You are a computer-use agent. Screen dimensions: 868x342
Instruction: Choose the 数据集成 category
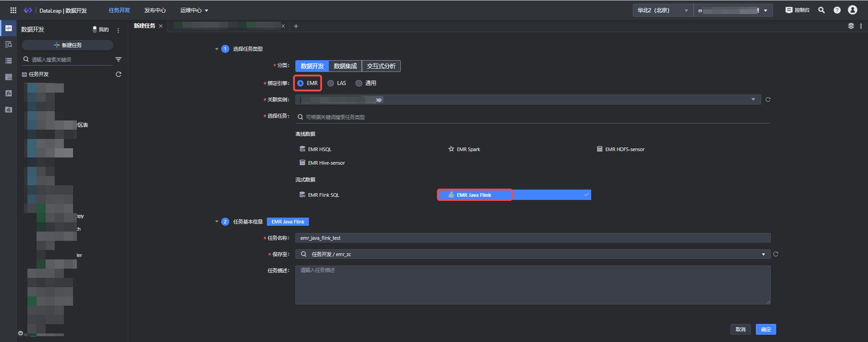[345, 66]
